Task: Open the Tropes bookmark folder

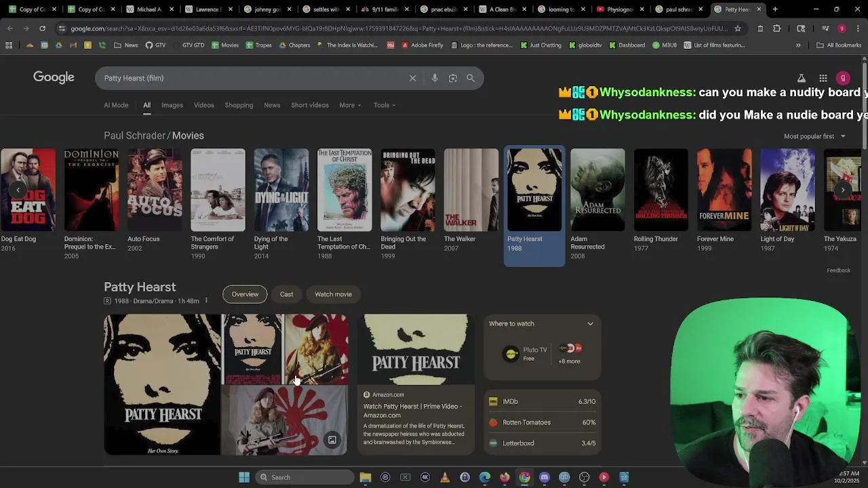Action: pyautogui.click(x=258, y=45)
